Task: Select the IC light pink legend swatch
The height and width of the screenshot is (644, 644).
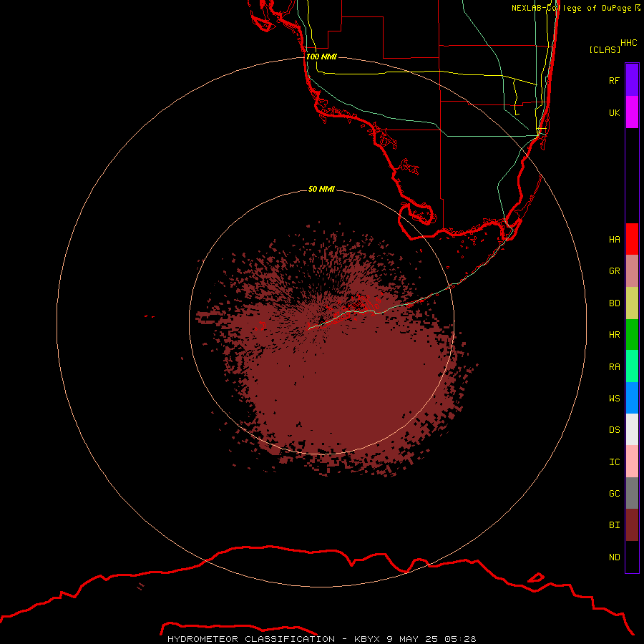Action: [632, 462]
